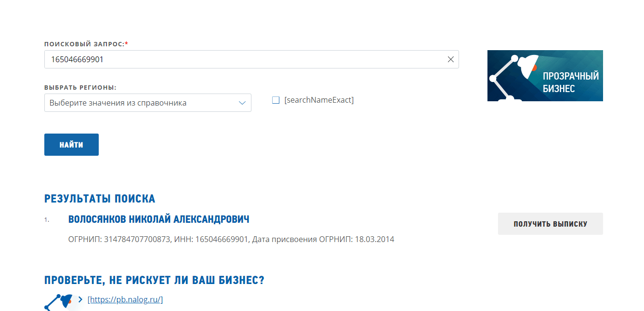Open the result ВОЛОСЯНКОВ НИКОЛАЙ АЛЕКСАНДРОВИЧ
Screen dimensions: 644x311
pos(159,219)
